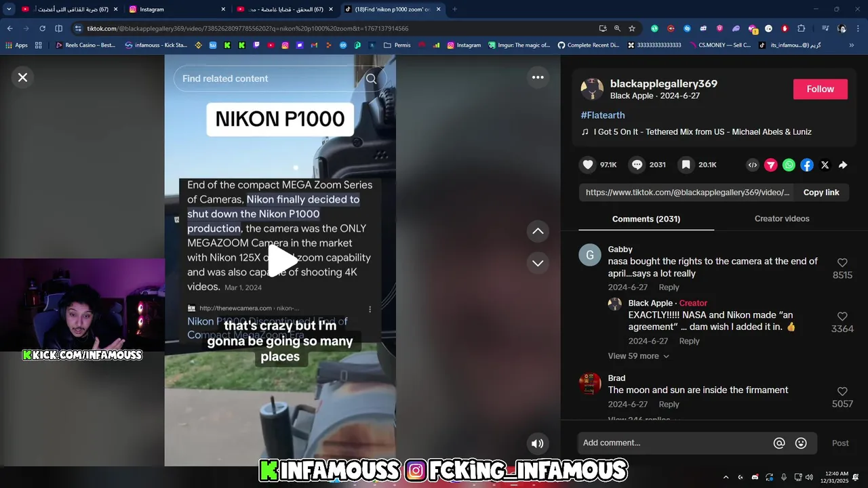Click Find related content search field

point(271,79)
